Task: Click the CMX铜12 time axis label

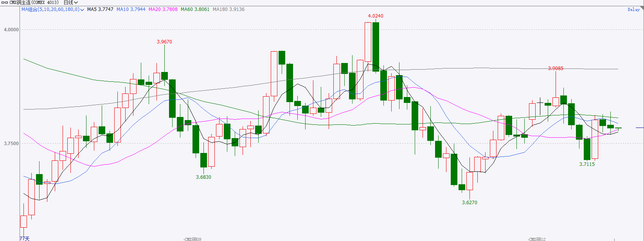Action: click(537, 239)
